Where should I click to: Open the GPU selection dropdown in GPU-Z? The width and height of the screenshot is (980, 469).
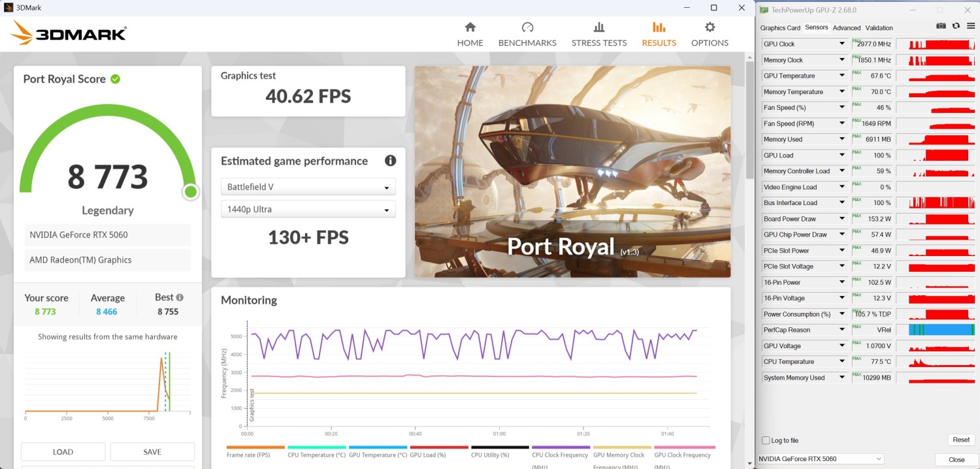click(x=821, y=459)
